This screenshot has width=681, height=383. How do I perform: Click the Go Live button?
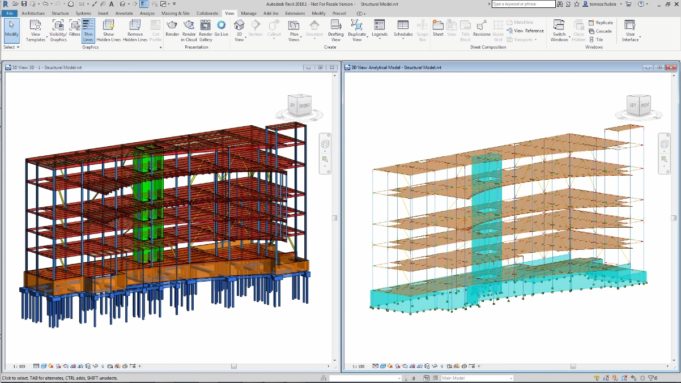[x=221, y=28]
